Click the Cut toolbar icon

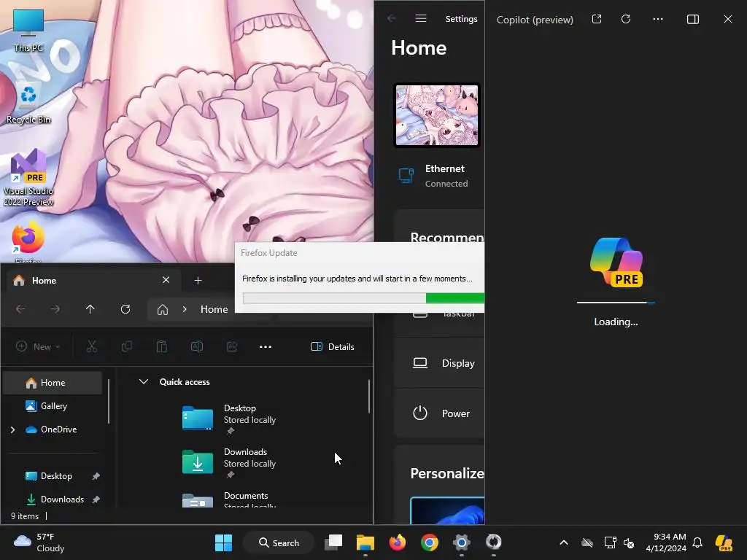[x=91, y=346]
